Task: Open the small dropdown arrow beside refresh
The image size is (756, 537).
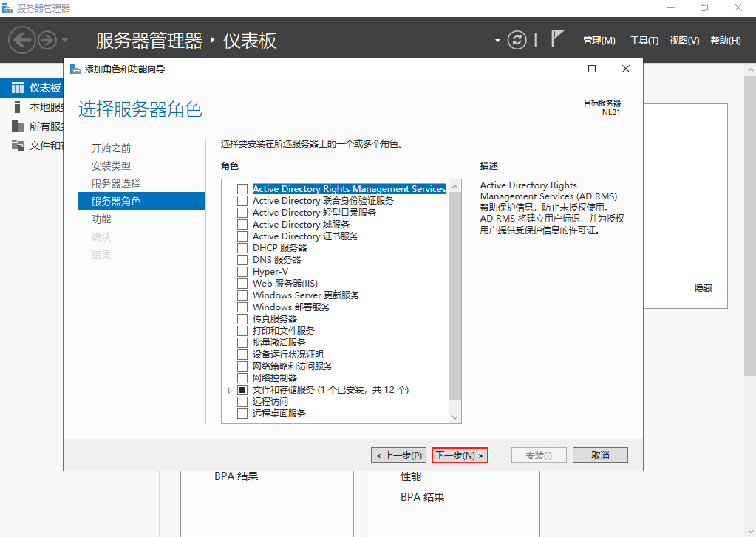Action: pyautogui.click(x=497, y=40)
